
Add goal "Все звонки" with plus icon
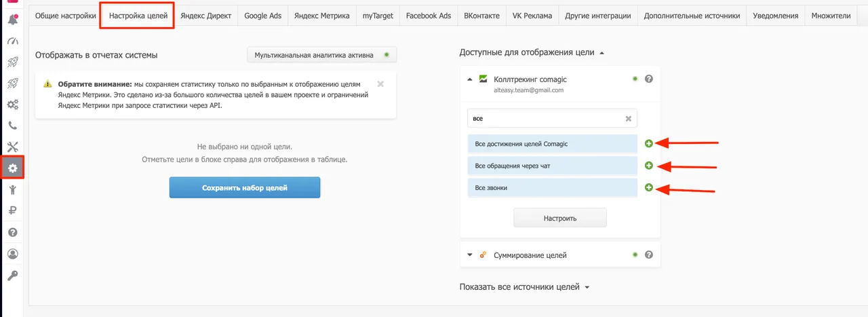point(648,187)
